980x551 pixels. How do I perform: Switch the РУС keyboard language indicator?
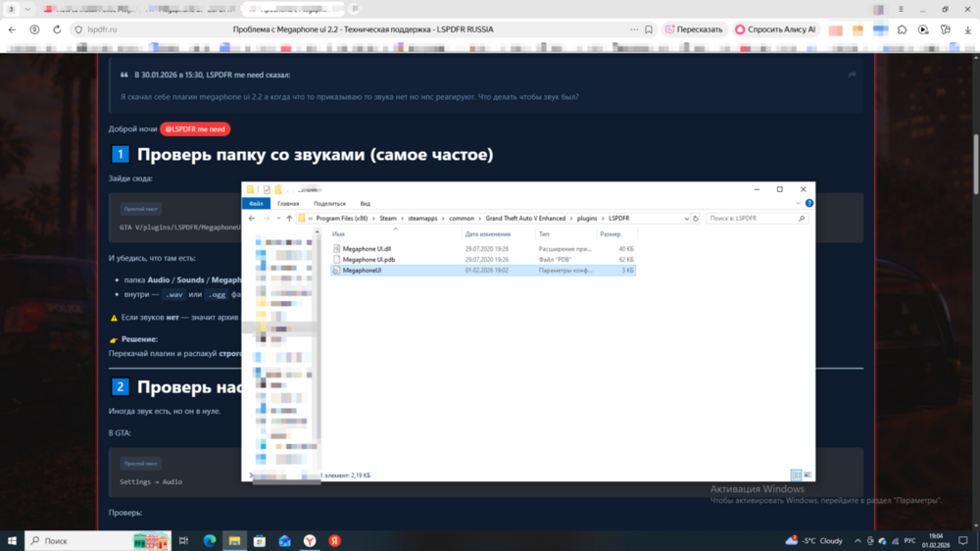pyautogui.click(x=910, y=541)
